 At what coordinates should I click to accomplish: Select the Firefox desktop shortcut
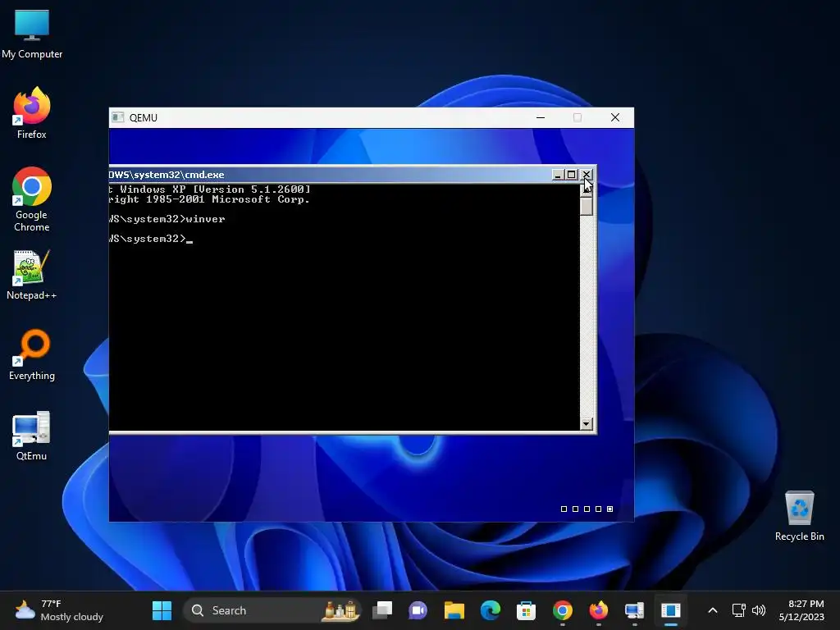pyautogui.click(x=32, y=113)
